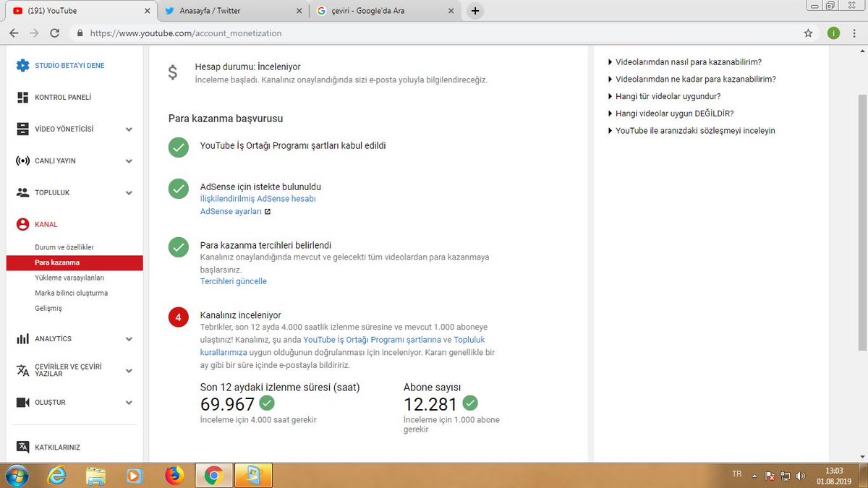This screenshot has height=488, width=868.
Task: Click the padlock site info icon
Action: pos(80,33)
